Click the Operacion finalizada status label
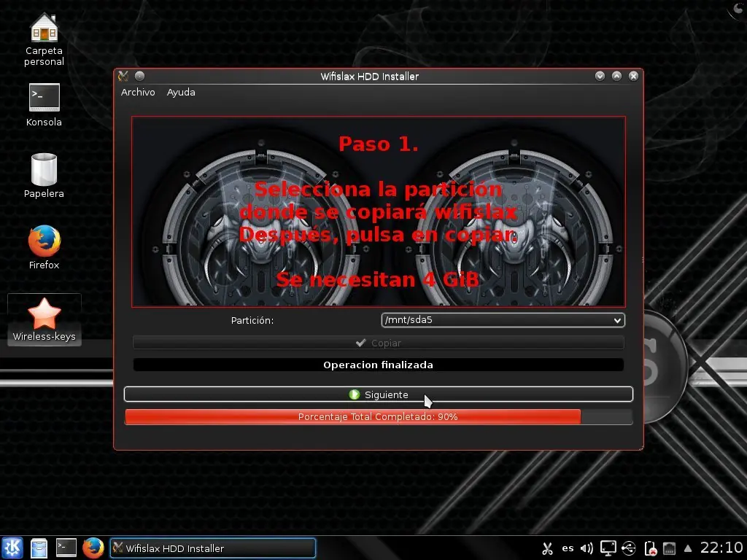Screen dimensions: 747x560 click(x=379, y=365)
